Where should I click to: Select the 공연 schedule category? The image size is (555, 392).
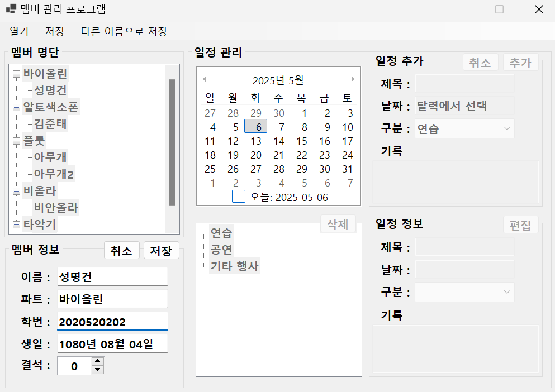[x=221, y=250]
